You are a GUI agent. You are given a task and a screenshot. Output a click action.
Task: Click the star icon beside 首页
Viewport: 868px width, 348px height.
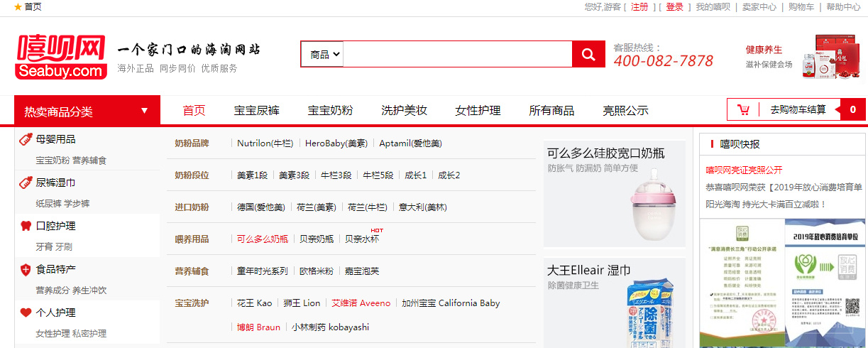(x=18, y=6)
